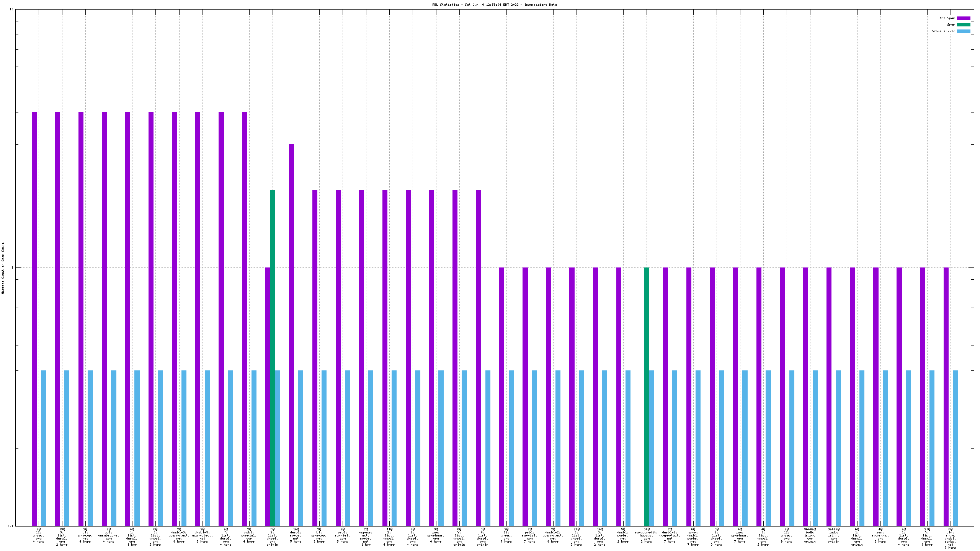Click the x-axis label "ubl.unsubscore.com 4 hops"

pyautogui.click(x=109, y=535)
